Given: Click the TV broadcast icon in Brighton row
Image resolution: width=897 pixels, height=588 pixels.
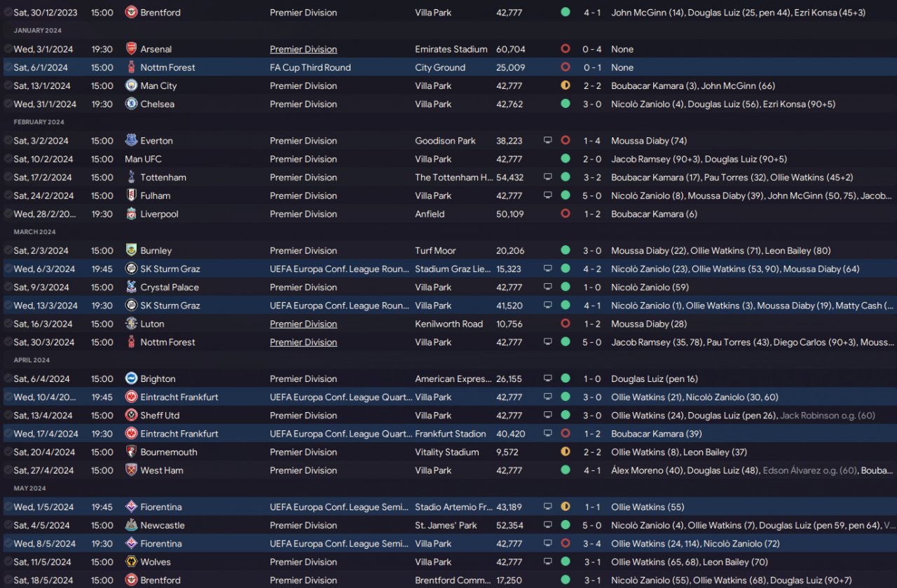Looking at the screenshot, I should tap(548, 378).
